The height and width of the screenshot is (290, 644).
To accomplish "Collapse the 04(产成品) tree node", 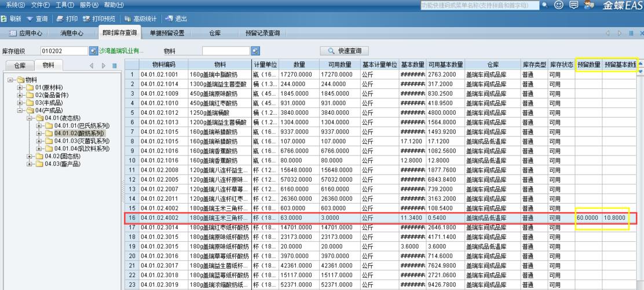I will tap(20, 111).
